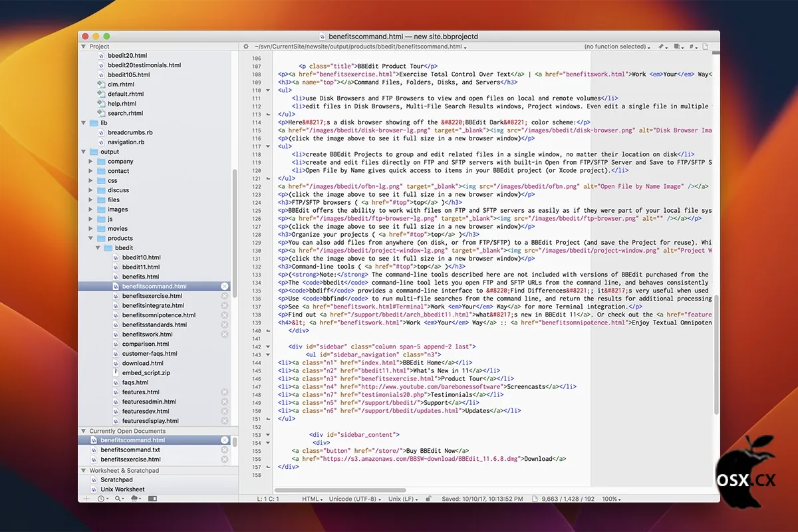Close benefitsomnipotence.html using its x icon
Image resolution: width=798 pixels, height=532 pixels.
click(225, 315)
